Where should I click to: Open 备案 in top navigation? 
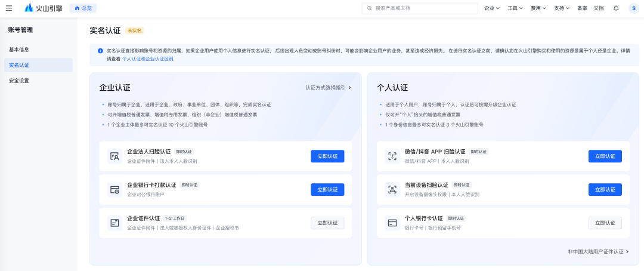click(x=583, y=8)
